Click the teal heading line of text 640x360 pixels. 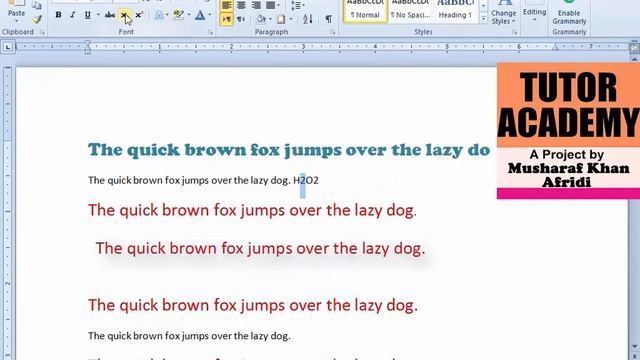click(289, 150)
